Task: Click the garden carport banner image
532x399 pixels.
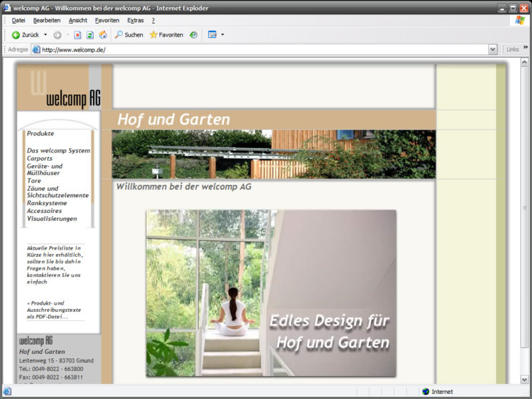Action: pyautogui.click(x=273, y=154)
